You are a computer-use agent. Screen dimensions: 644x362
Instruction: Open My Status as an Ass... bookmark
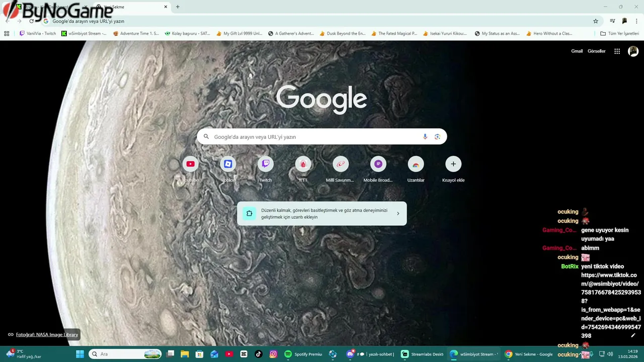click(x=498, y=34)
